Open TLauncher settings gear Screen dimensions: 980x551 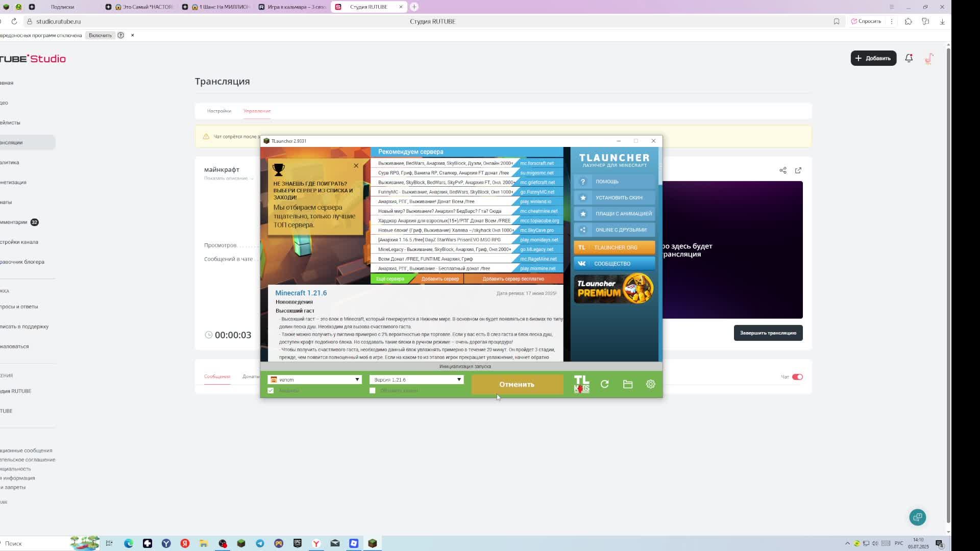pyautogui.click(x=650, y=384)
